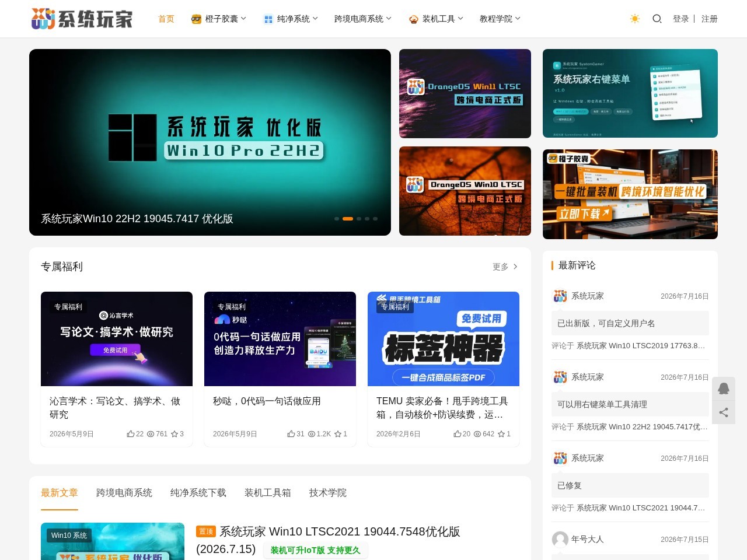Select the active second carousel indicator
The height and width of the screenshot is (560, 747).
pos(348,219)
